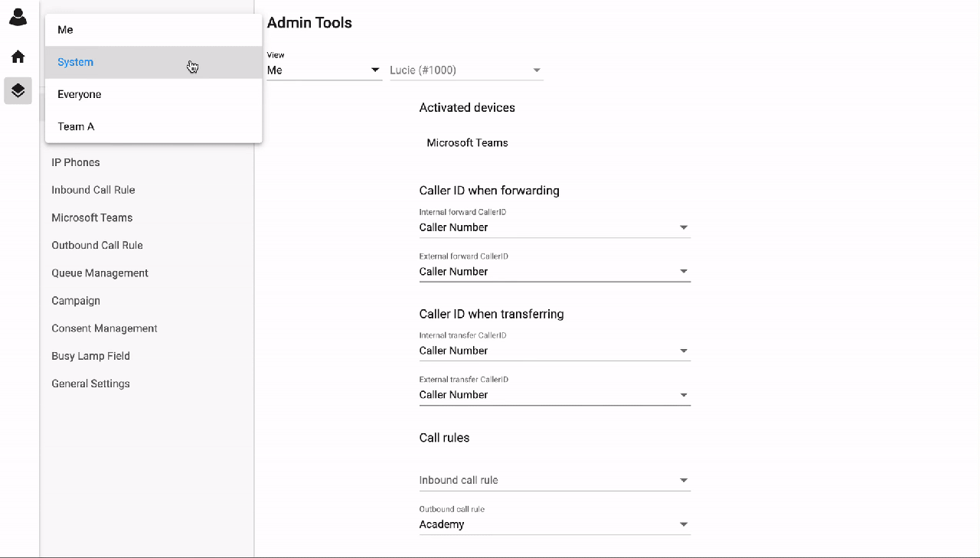Open External transfer CallerID dropdown

pos(555,395)
